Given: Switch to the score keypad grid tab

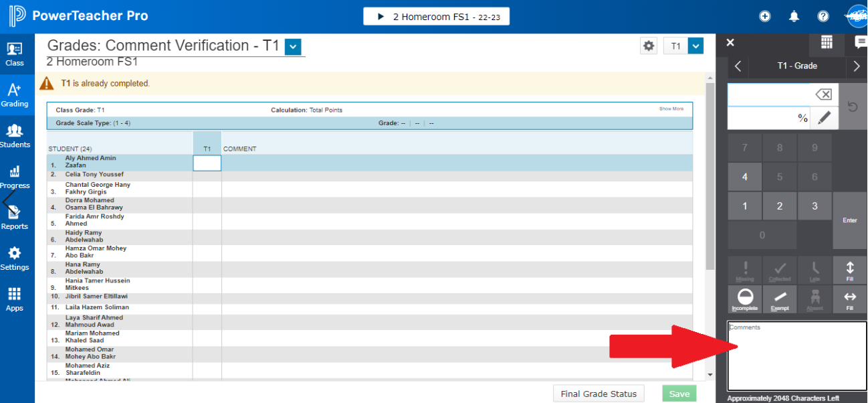Looking at the screenshot, I should [x=827, y=43].
